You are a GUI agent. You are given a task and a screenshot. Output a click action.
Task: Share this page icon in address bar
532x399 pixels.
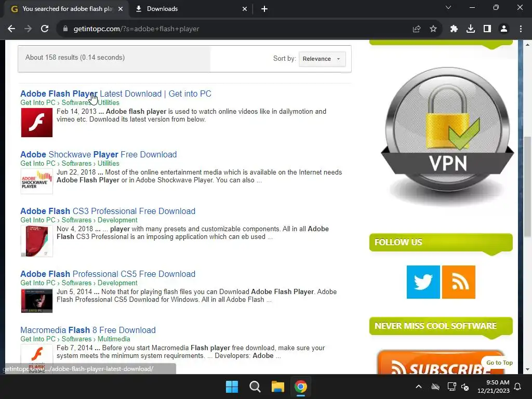417,29
